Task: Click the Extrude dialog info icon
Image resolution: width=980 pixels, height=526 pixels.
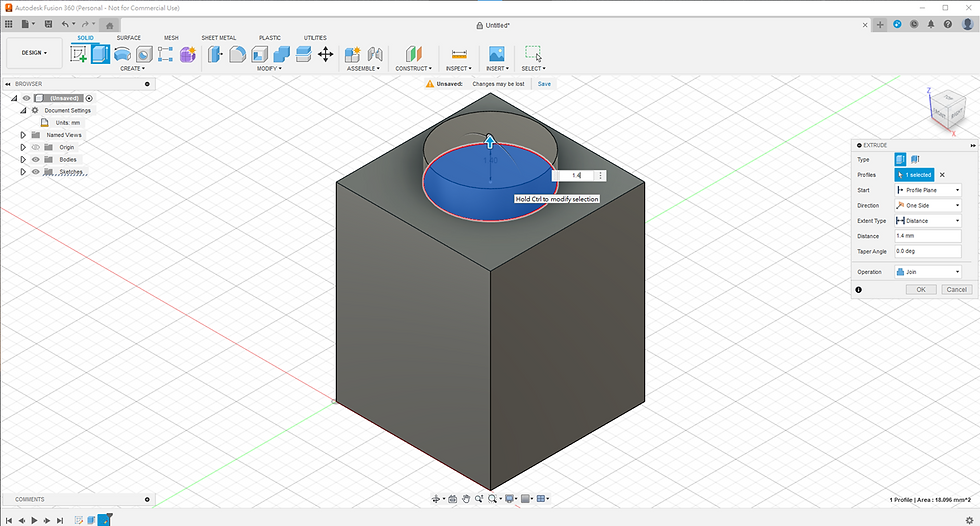Action: click(859, 290)
